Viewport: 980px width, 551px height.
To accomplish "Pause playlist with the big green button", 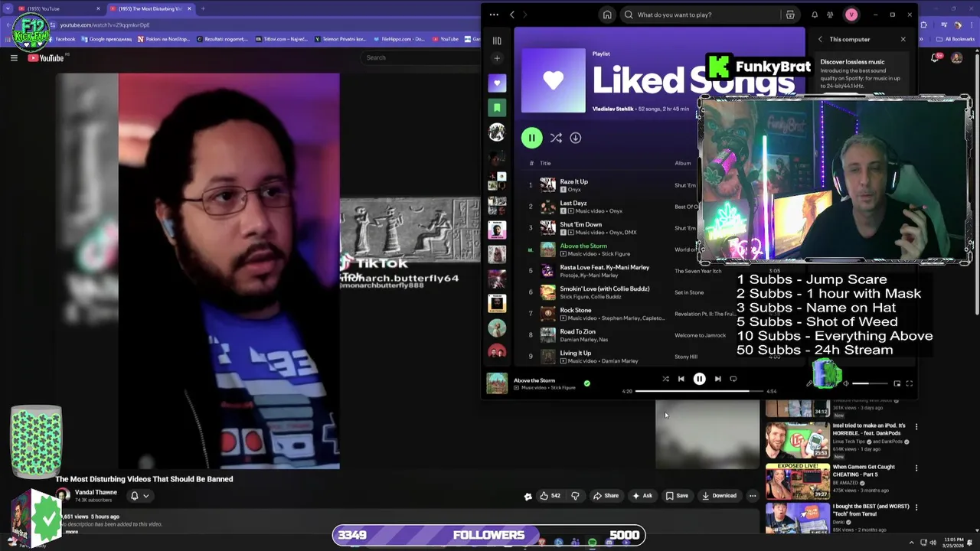I will click(531, 138).
